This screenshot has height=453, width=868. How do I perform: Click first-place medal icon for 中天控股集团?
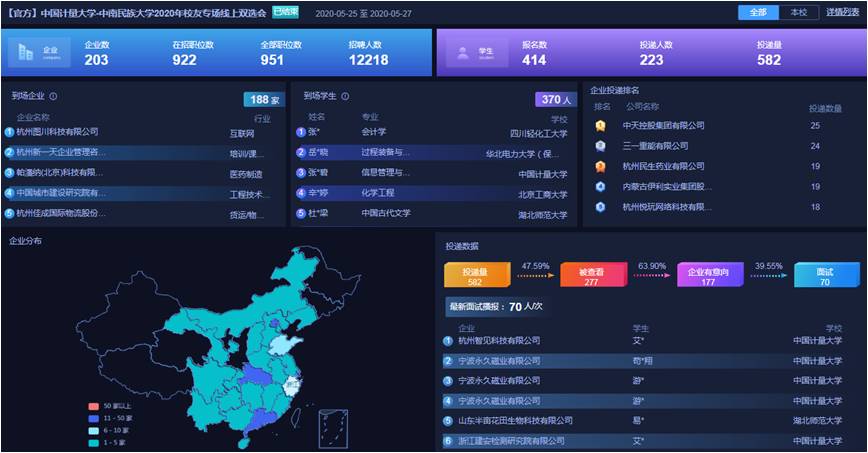click(600, 126)
